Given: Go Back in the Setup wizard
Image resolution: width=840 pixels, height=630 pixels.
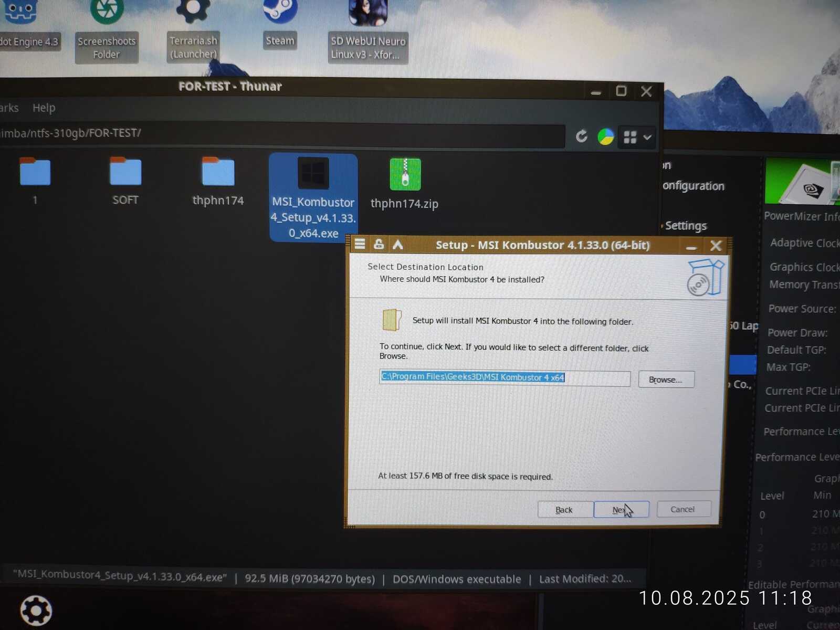Looking at the screenshot, I should coord(565,510).
